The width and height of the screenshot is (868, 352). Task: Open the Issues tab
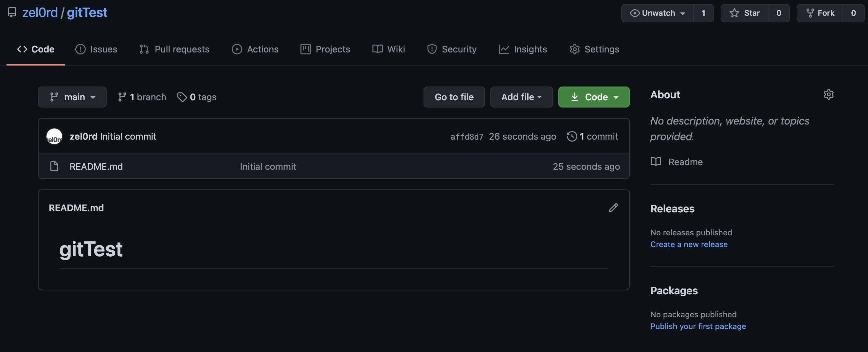(96, 49)
